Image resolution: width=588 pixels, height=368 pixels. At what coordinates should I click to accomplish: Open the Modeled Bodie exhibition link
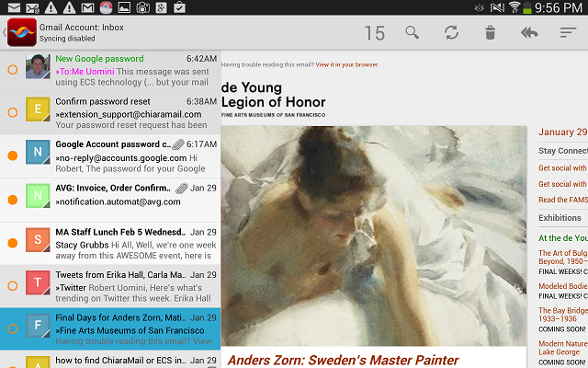[x=563, y=286]
